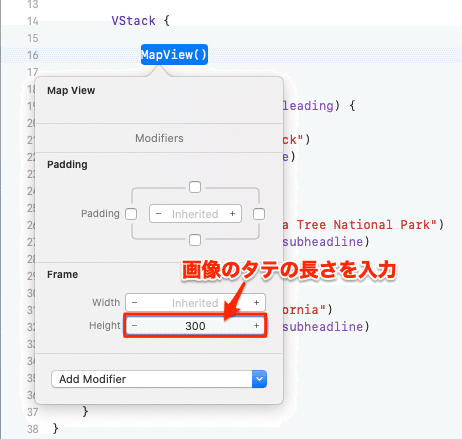Decrease frame Height with minus button
This screenshot has height=439, width=462.
[134, 325]
